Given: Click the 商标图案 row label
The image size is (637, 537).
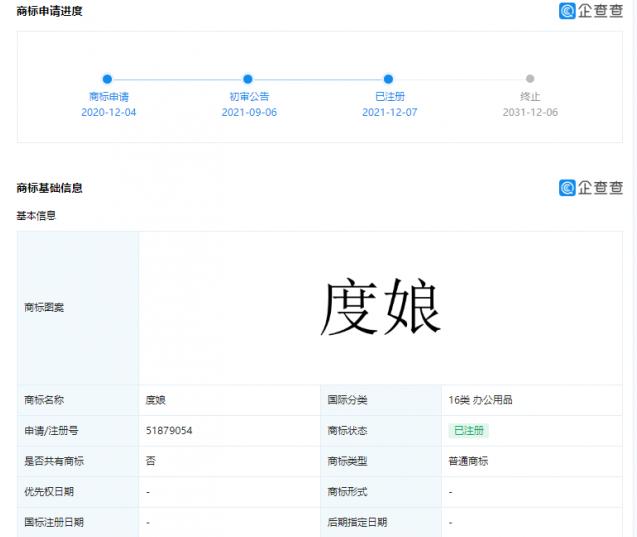Looking at the screenshot, I should 44,307.
